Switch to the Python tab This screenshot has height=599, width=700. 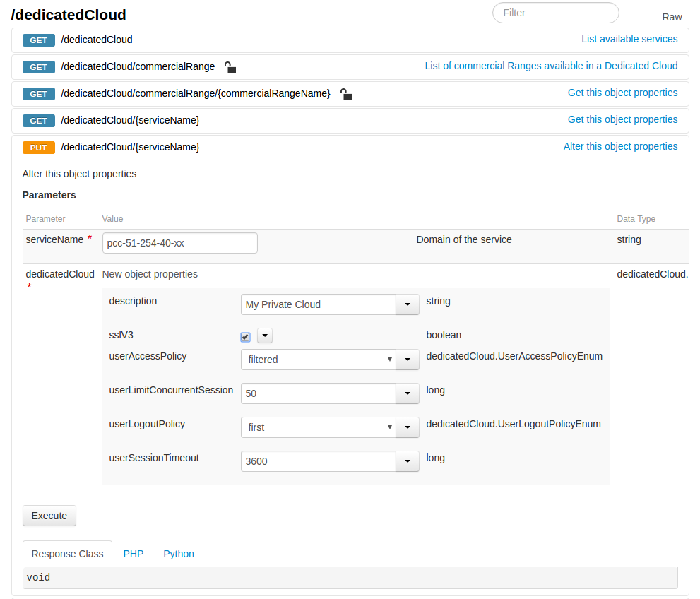[179, 554]
